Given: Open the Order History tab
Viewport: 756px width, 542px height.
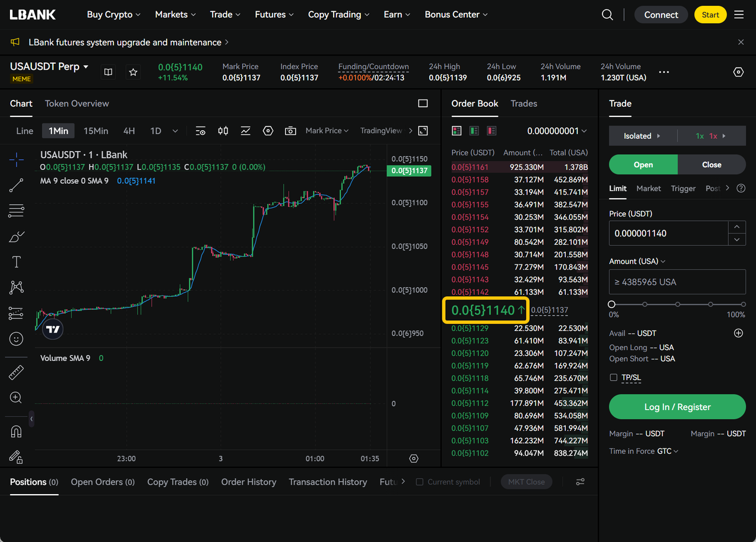Looking at the screenshot, I should pyautogui.click(x=249, y=482).
